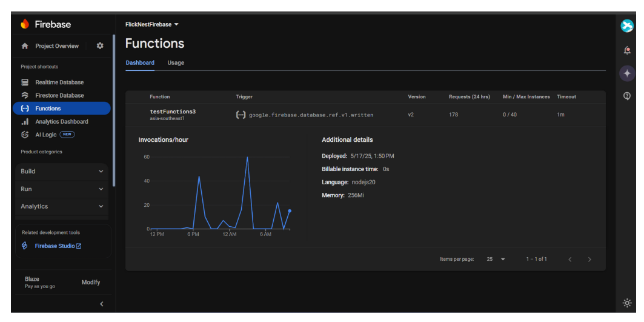Click the Invocations/hour chart title
The width and height of the screenshot is (644, 322).
coord(164,140)
